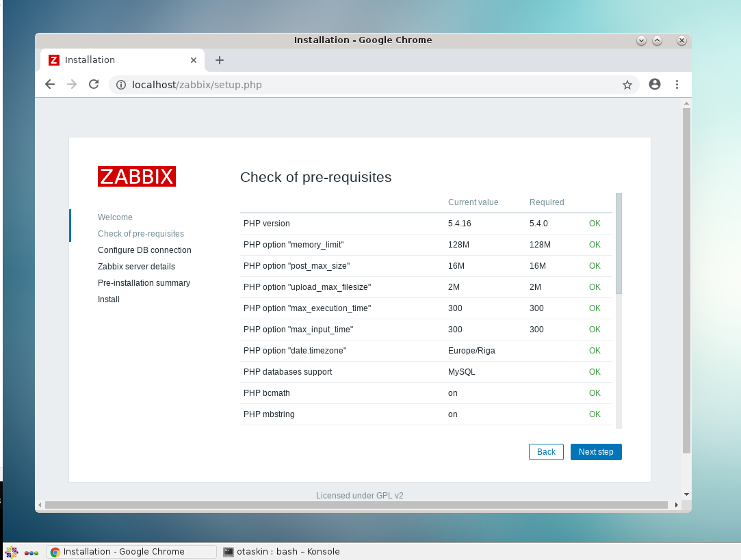The width and height of the screenshot is (741, 560).
Task: Select Check of pre-requisites step
Action: tap(141, 234)
